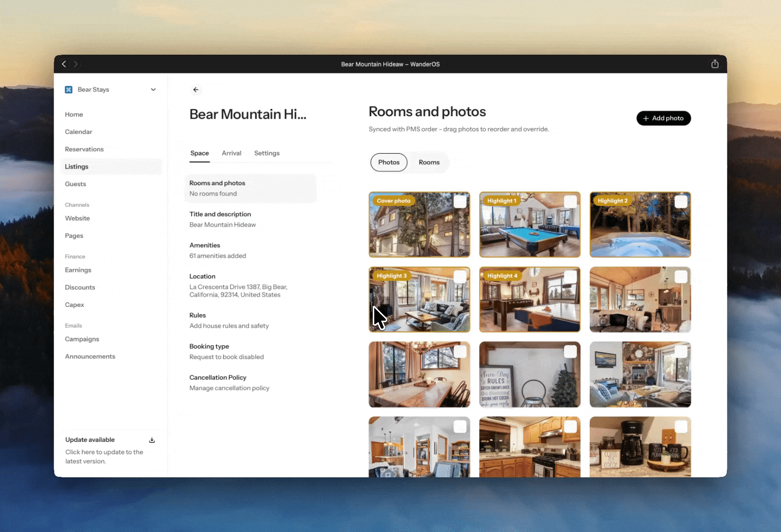Viewport: 781px width, 532px height.
Task: Open the Settings tab
Action: [x=267, y=153]
